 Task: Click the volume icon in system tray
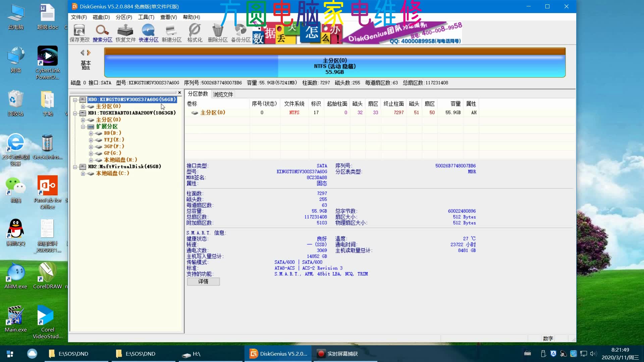(x=593, y=354)
